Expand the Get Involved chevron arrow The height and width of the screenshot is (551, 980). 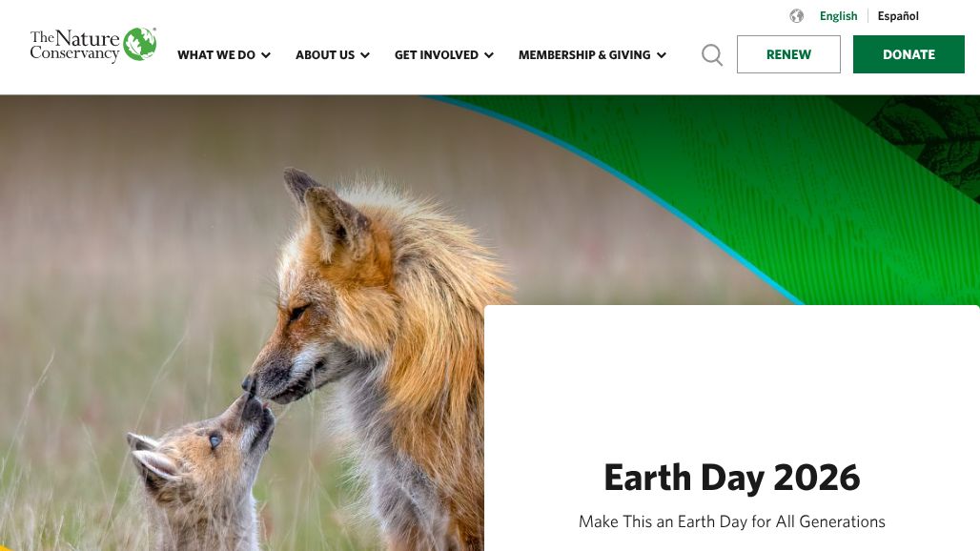pos(489,55)
